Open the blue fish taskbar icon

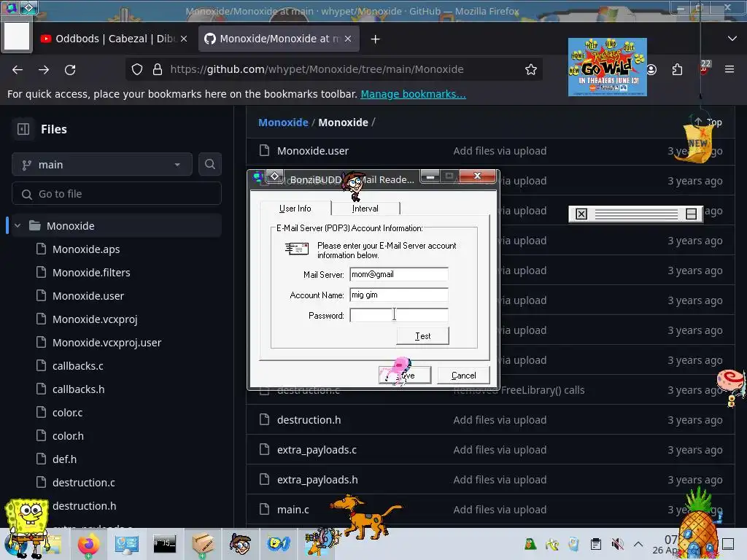click(279, 544)
